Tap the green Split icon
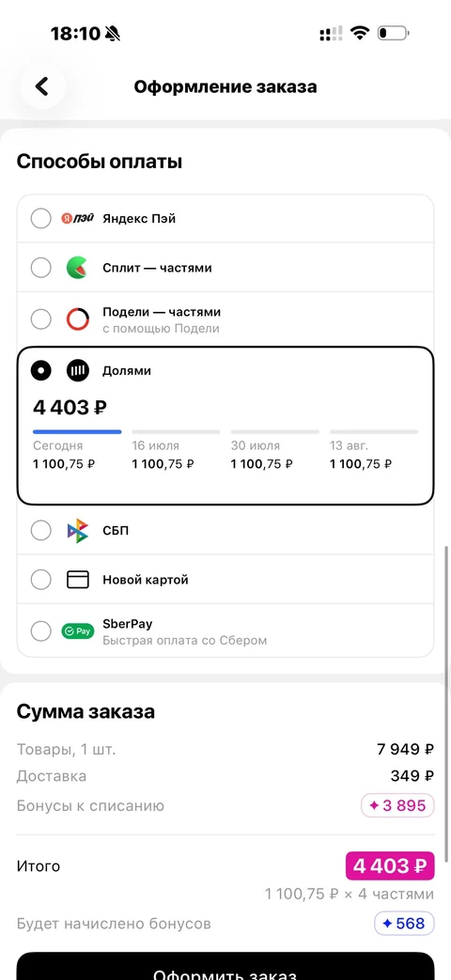The width and height of the screenshot is (451, 980). click(x=77, y=268)
